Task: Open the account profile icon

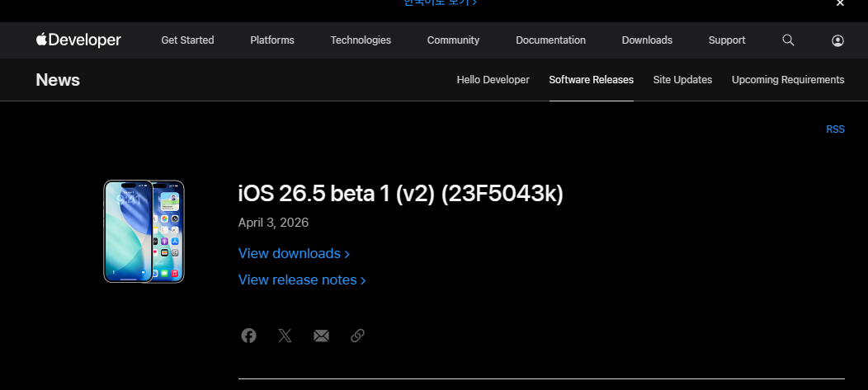Action: pyautogui.click(x=837, y=40)
